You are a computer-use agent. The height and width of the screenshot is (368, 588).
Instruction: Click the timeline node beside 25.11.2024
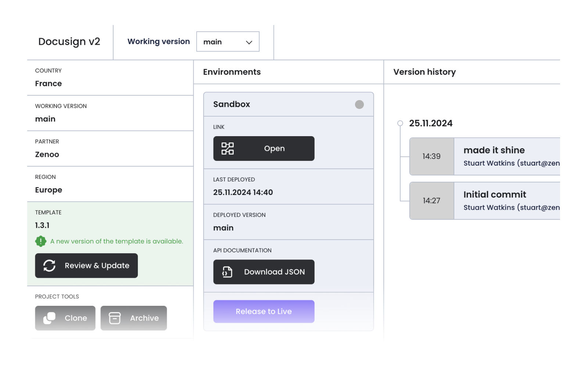pyautogui.click(x=400, y=123)
